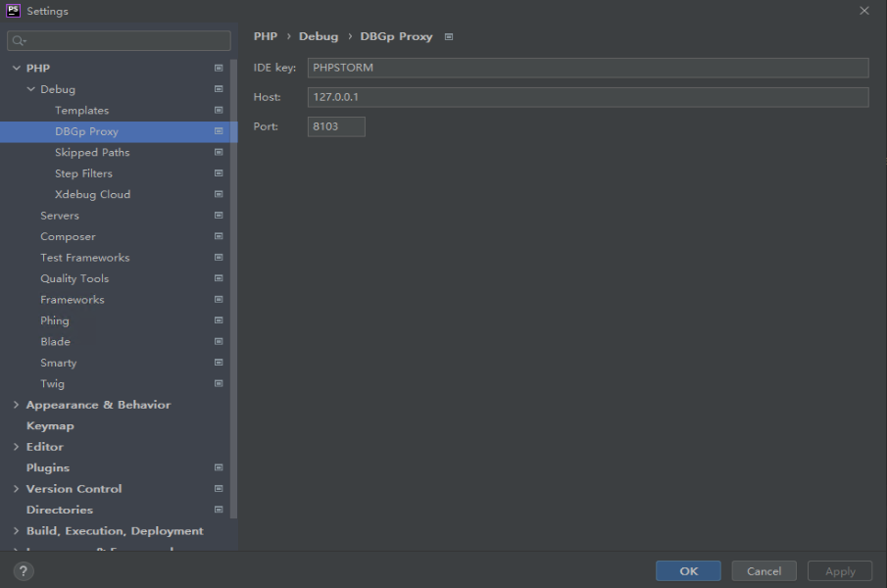Screen dimensions: 887x588
Task: Confirm settings with the OK button
Action: pyautogui.click(x=688, y=571)
